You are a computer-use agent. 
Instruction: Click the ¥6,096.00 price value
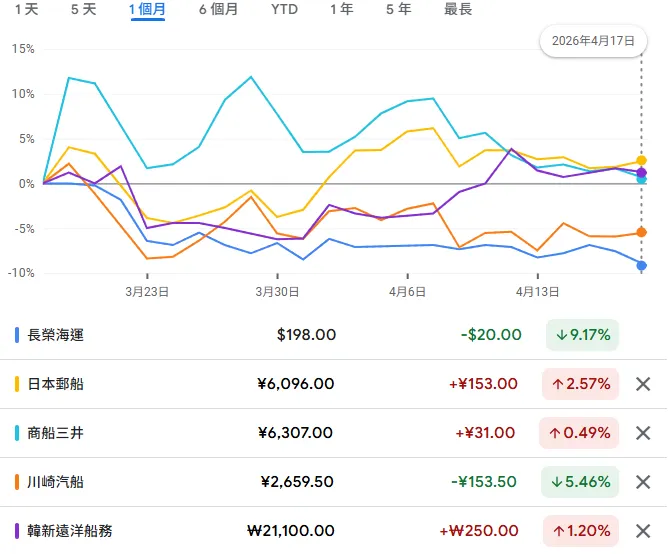click(296, 384)
